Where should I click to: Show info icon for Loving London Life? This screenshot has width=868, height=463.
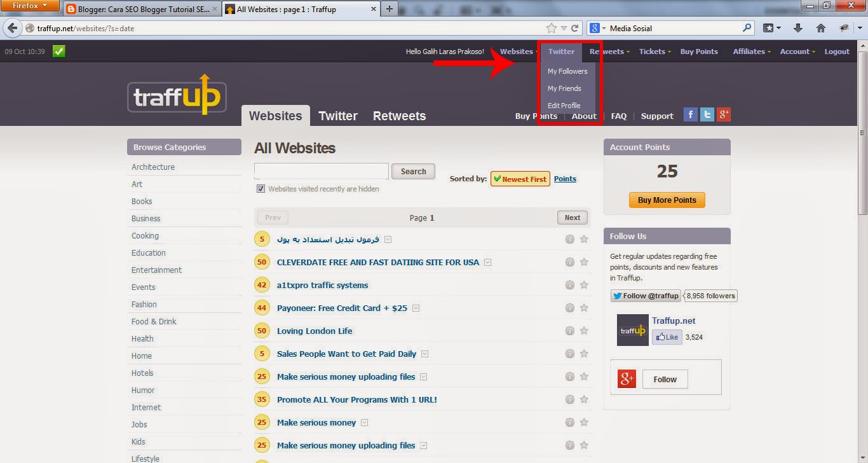[x=570, y=331]
